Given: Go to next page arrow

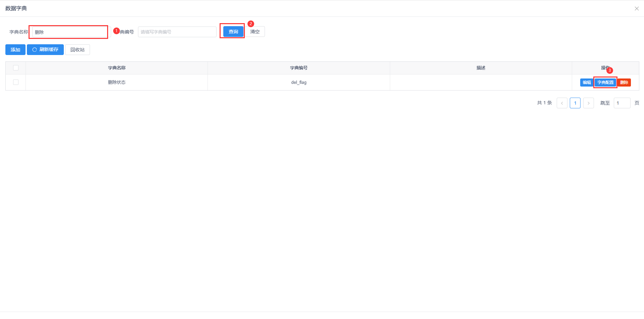Looking at the screenshot, I should coord(589,103).
